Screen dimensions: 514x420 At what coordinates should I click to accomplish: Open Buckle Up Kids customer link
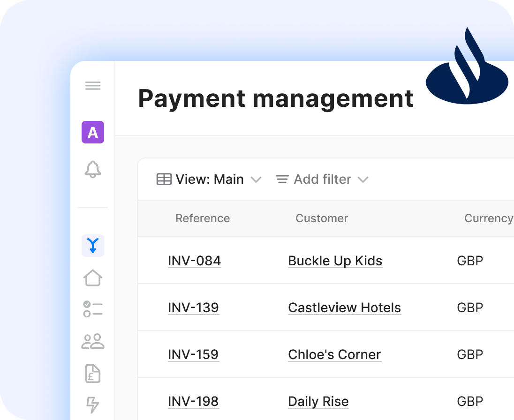click(335, 261)
